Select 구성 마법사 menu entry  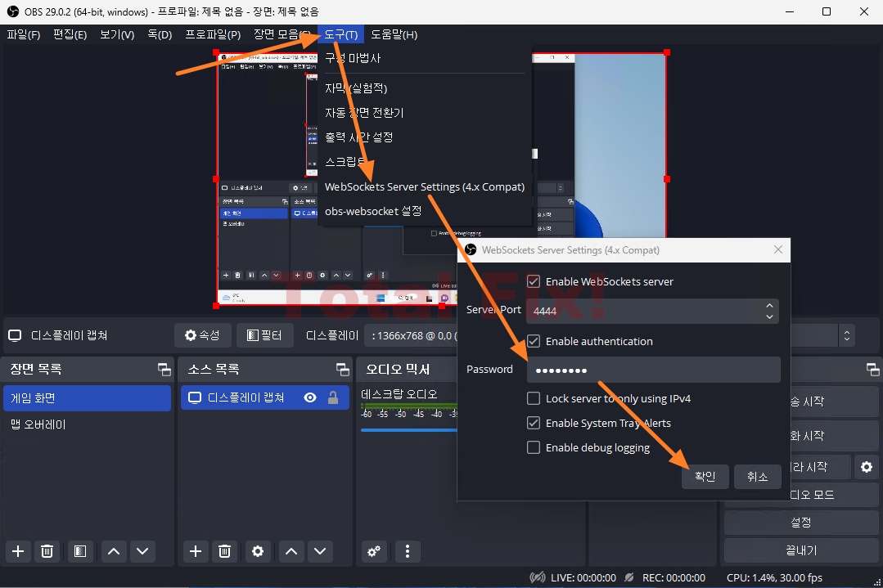tap(425, 58)
